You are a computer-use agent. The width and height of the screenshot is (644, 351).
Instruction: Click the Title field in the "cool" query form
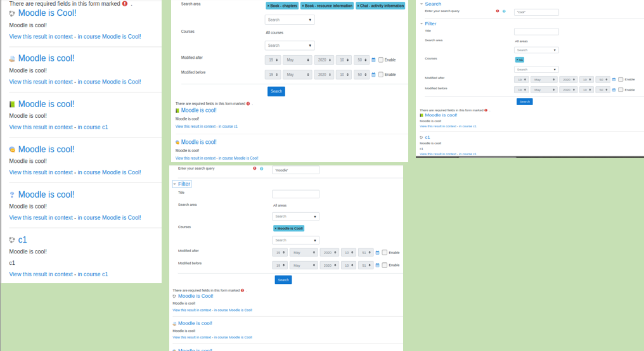tap(536, 32)
